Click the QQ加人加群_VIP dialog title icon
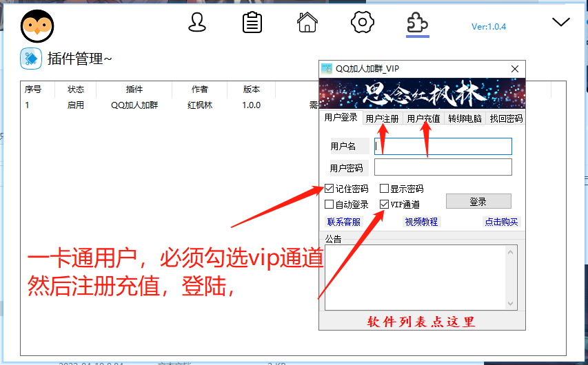This screenshot has width=588, height=365. pyautogui.click(x=327, y=69)
